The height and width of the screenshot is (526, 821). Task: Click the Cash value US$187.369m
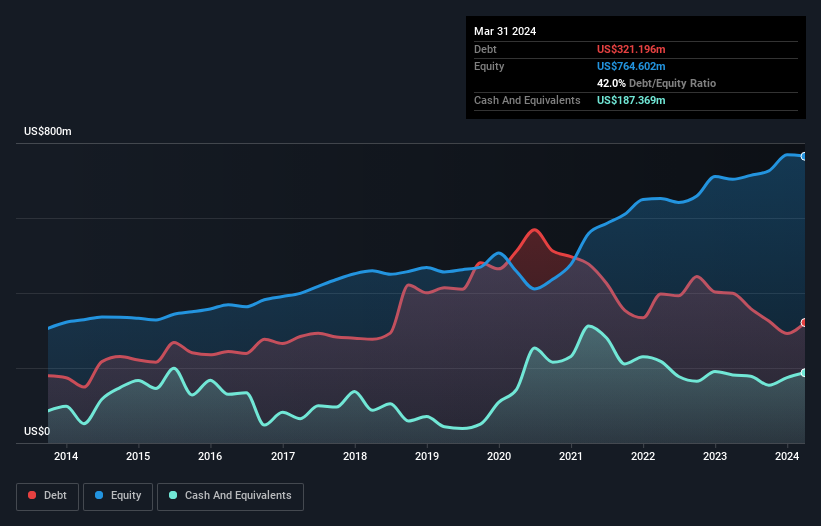point(631,100)
